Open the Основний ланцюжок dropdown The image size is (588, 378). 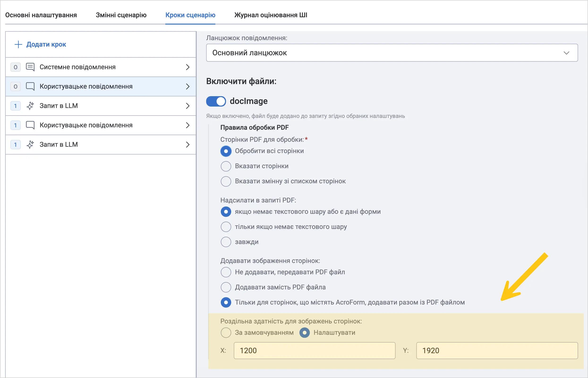click(392, 53)
